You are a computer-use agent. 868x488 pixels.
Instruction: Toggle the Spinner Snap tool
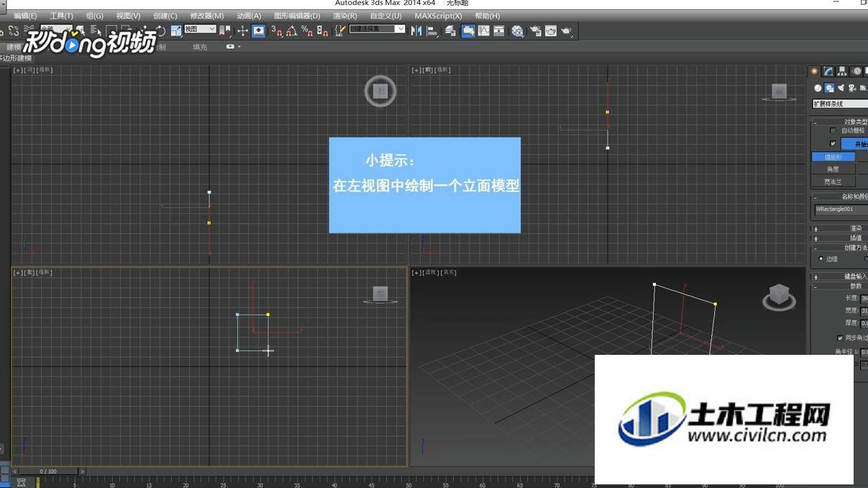[322, 30]
